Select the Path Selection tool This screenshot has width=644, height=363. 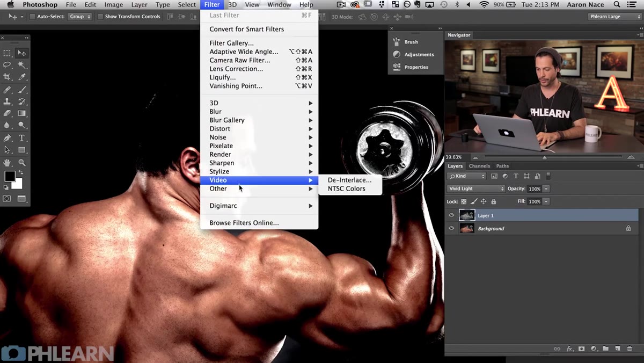pos(8,150)
